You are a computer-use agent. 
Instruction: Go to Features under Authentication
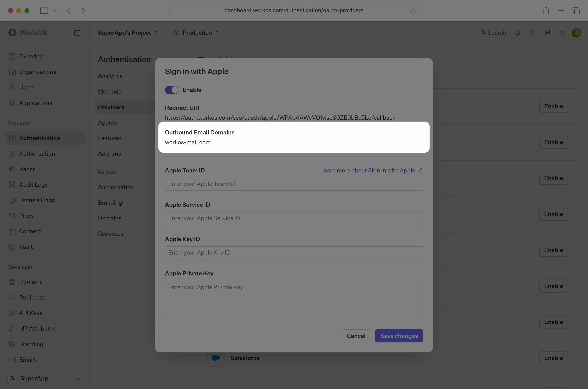109,138
